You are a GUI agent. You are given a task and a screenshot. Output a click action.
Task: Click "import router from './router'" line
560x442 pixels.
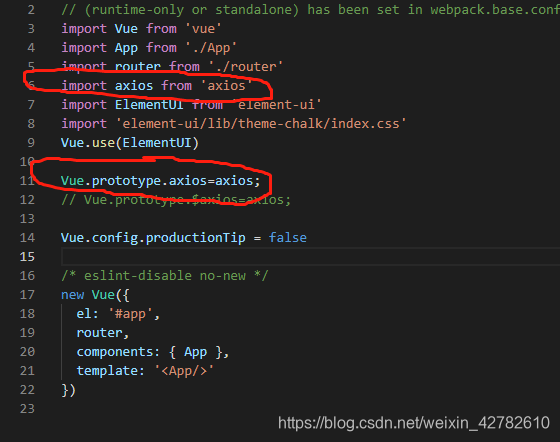coord(172,66)
